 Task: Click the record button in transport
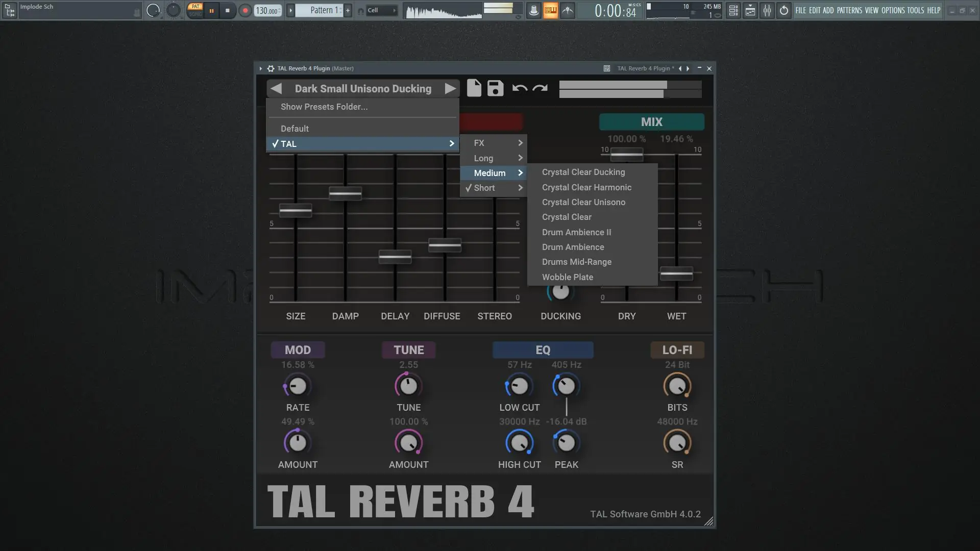pos(245,10)
